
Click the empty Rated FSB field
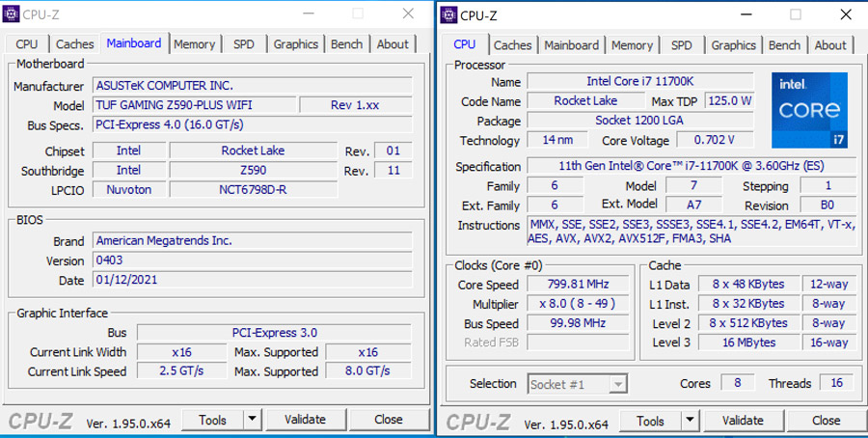point(578,342)
